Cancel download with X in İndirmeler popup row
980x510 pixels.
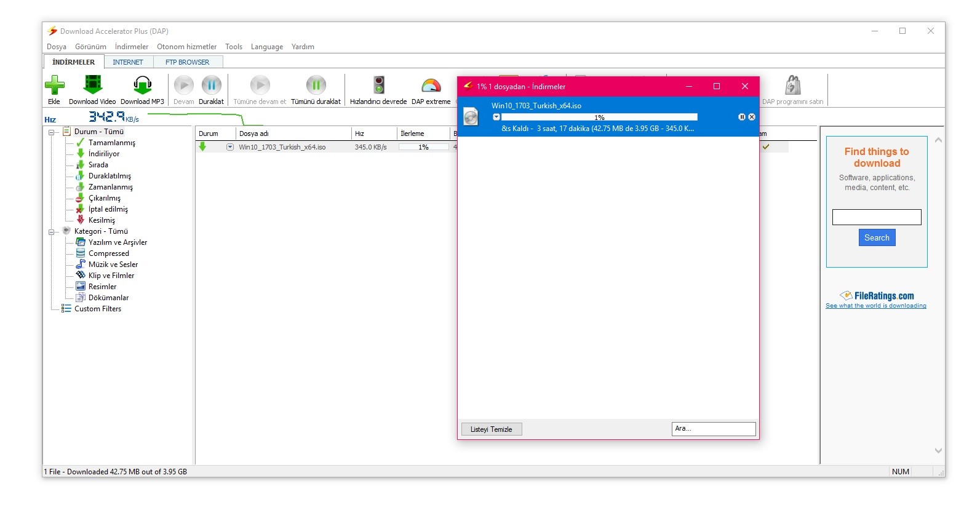coord(752,117)
